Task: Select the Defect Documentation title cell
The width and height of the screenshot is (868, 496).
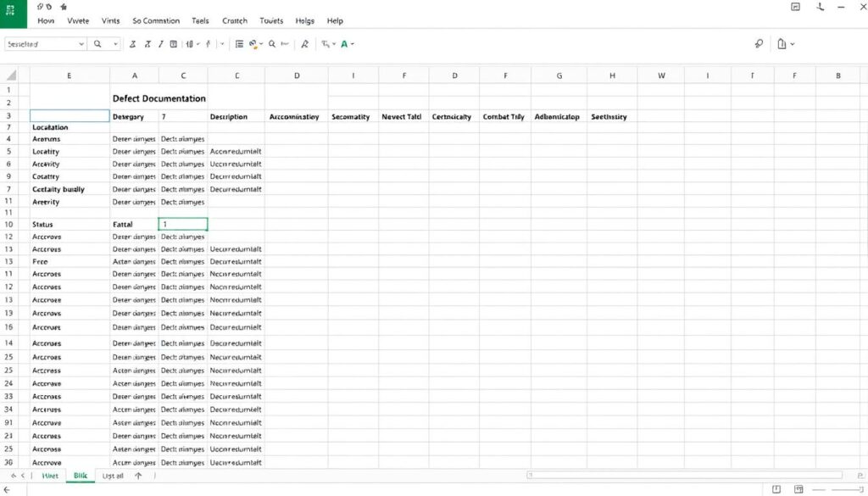Action: pos(159,98)
